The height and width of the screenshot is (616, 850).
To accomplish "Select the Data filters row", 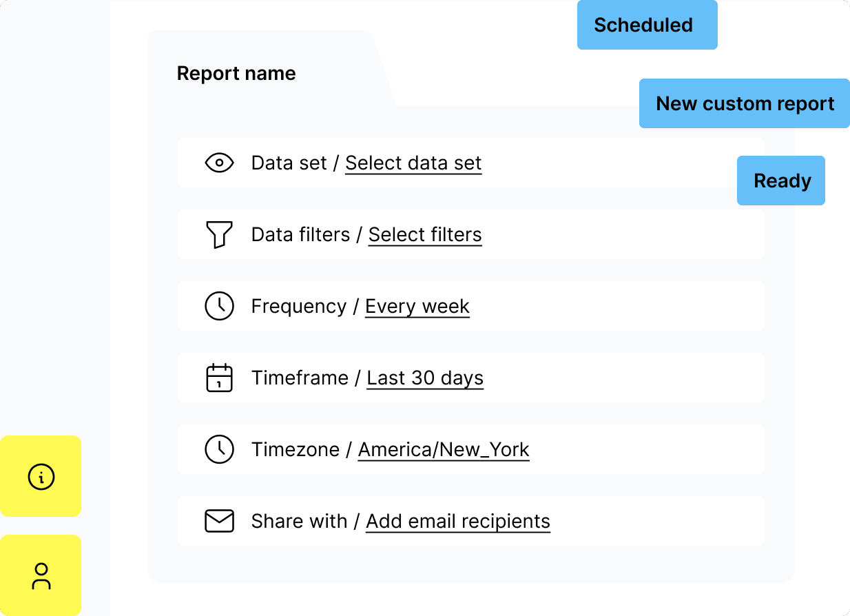I will (470, 234).
